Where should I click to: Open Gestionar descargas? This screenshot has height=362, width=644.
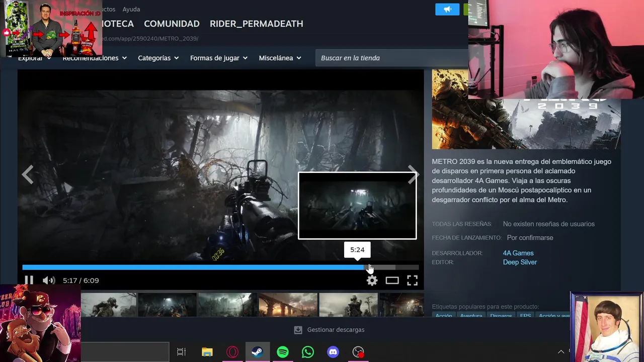[x=329, y=330]
